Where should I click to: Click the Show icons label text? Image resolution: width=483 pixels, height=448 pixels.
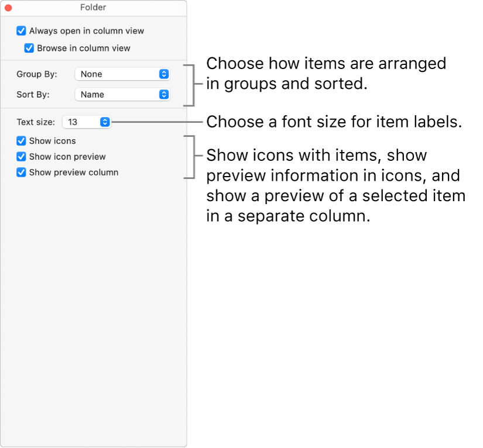point(53,141)
